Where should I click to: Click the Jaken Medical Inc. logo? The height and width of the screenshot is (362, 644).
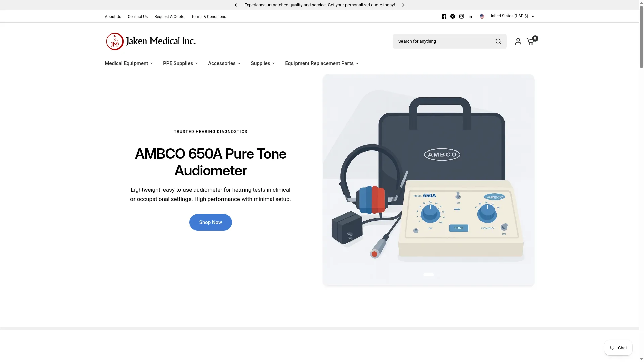[x=151, y=41]
